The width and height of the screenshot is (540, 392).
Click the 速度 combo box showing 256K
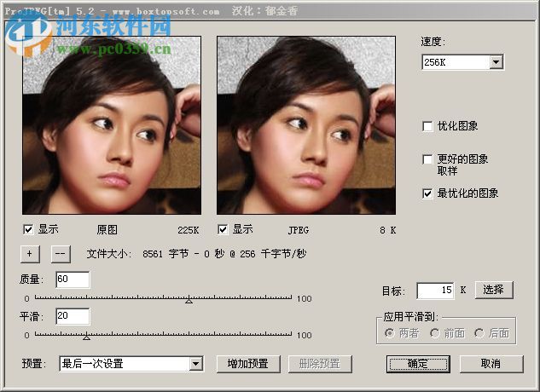pyautogui.click(x=463, y=62)
